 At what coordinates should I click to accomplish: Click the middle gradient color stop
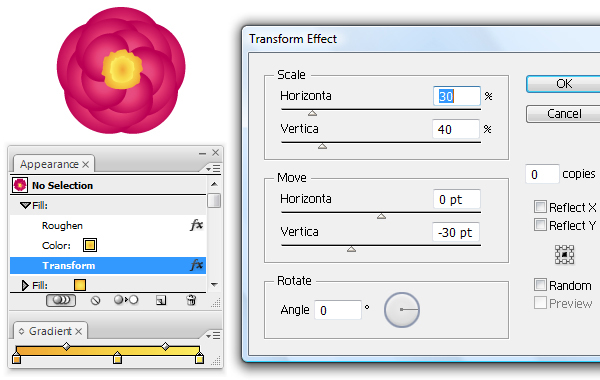[x=117, y=357]
